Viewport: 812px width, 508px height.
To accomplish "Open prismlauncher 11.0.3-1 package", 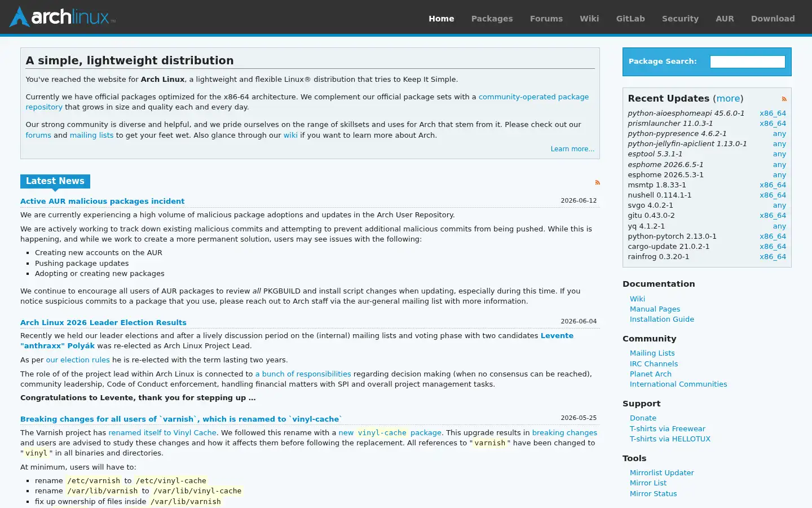I will pyautogui.click(x=670, y=124).
